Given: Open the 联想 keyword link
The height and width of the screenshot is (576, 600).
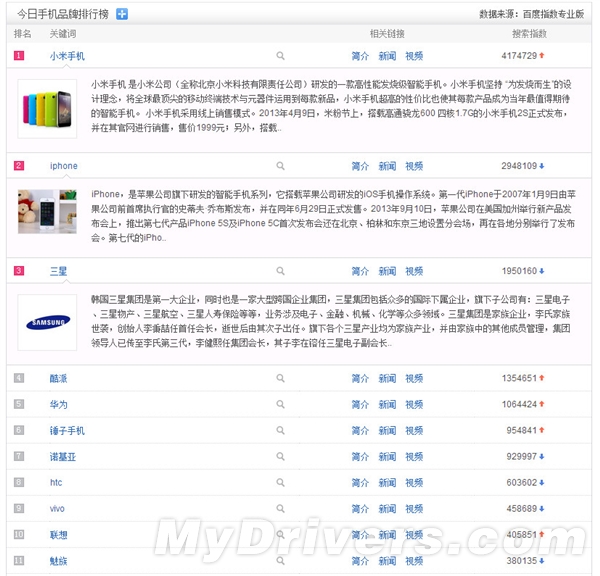Looking at the screenshot, I should pos(58,535).
